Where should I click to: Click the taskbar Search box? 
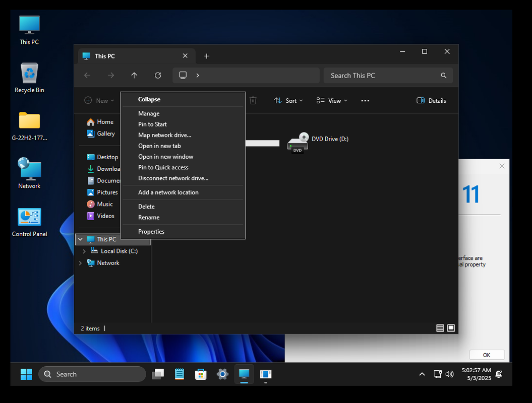(x=92, y=374)
